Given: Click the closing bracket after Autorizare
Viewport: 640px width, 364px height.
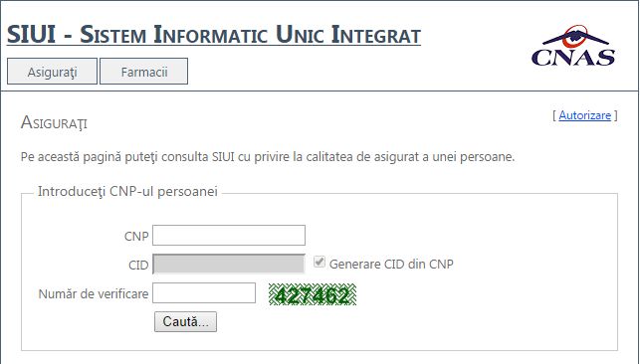Looking at the screenshot, I should click(615, 115).
